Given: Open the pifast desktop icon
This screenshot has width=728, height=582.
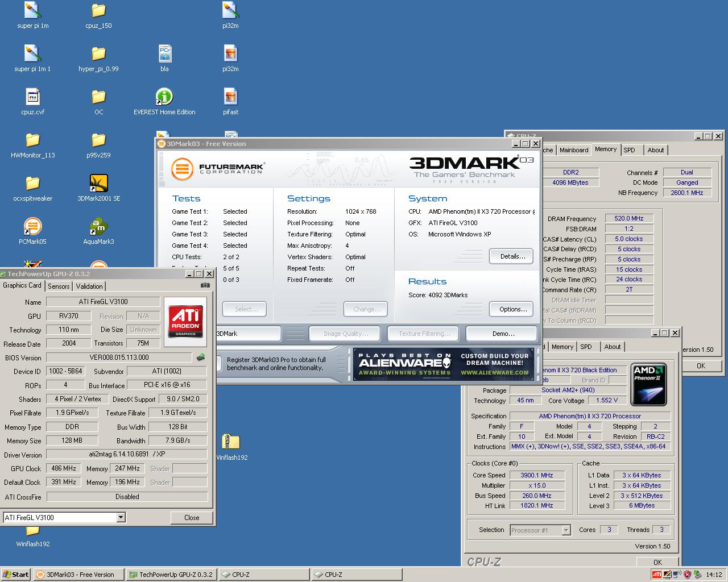Looking at the screenshot, I should [230, 98].
